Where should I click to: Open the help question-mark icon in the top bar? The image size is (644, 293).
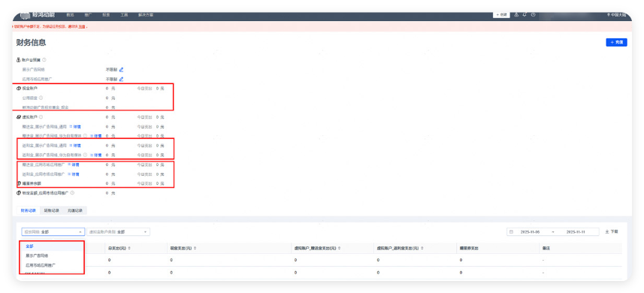(x=533, y=14)
